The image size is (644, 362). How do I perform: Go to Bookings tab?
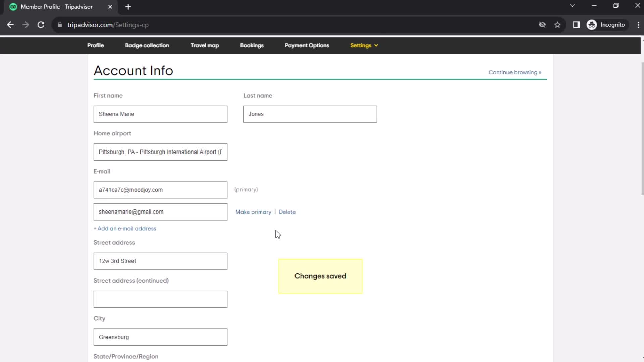(252, 45)
